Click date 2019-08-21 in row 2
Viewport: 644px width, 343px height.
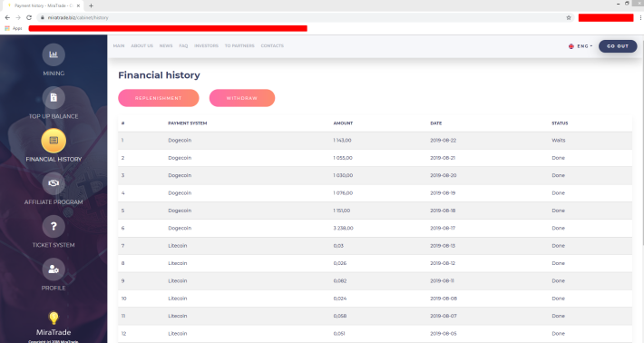[443, 158]
